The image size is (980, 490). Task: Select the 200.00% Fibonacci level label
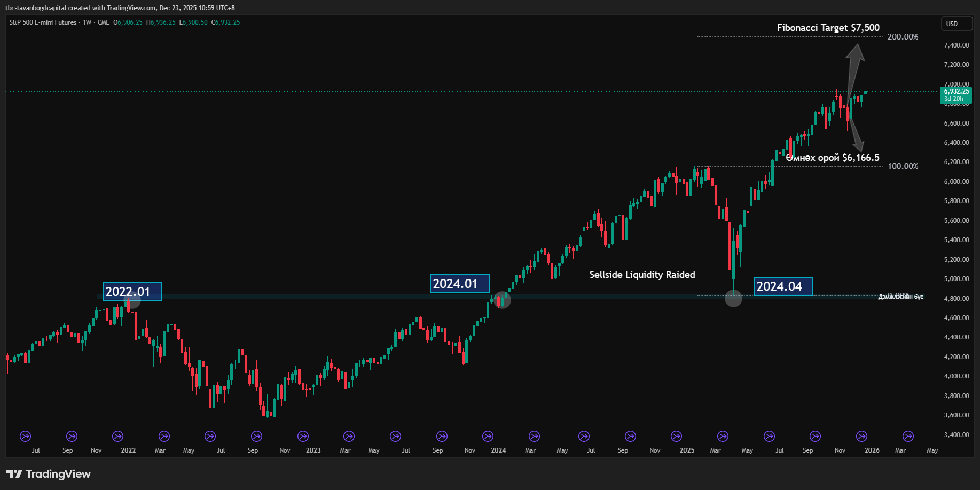coord(903,37)
